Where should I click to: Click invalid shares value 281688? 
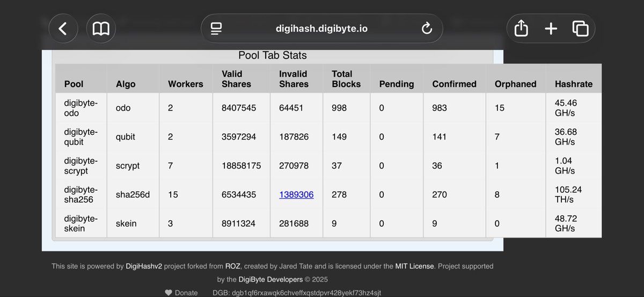coord(294,223)
